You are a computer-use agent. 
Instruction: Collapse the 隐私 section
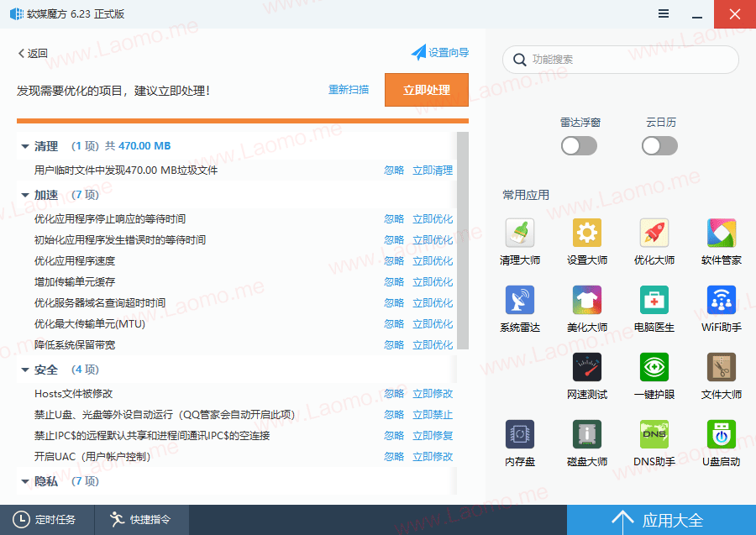point(25,481)
